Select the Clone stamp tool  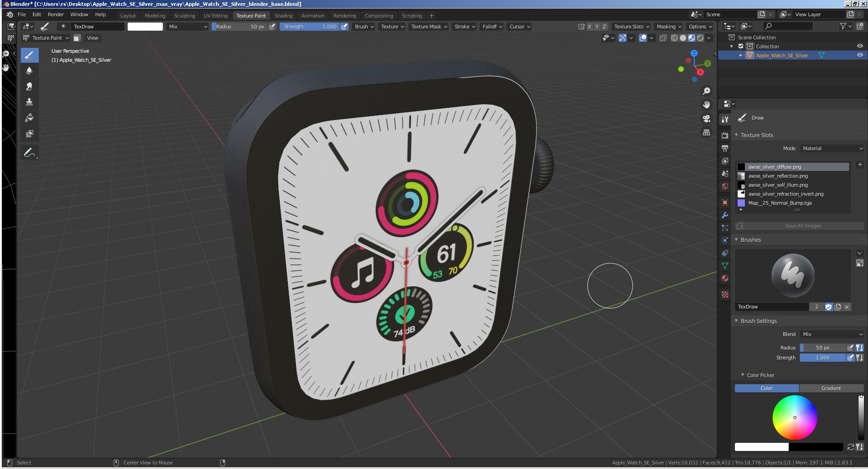pyautogui.click(x=29, y=102)
